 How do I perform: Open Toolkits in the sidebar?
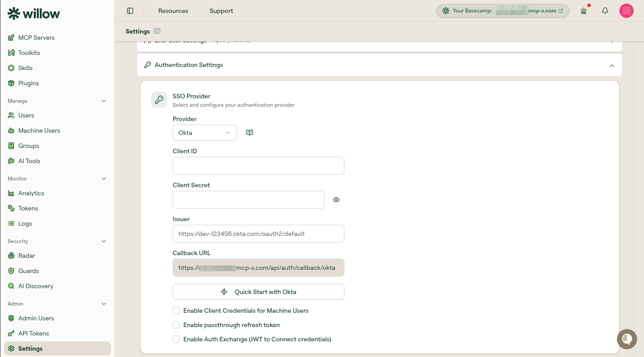[x=57, y=53]
